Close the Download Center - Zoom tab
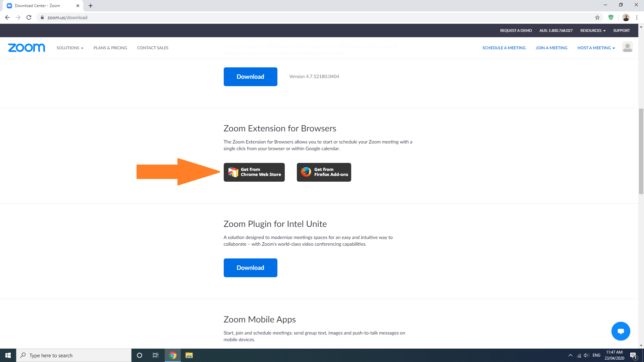644x362 pixels. tap(78, 6)
